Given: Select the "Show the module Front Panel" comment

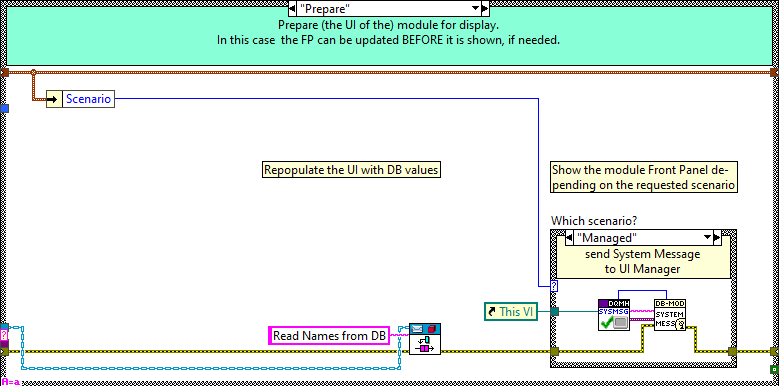Looking at the screenshot, I should coord(644,177).
